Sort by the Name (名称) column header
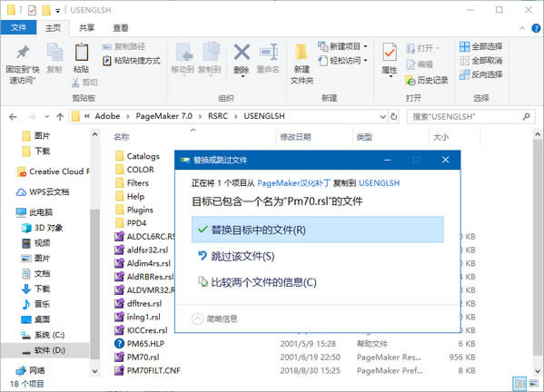Viewport: 544px width, 392px height. [x=122, y=137]
